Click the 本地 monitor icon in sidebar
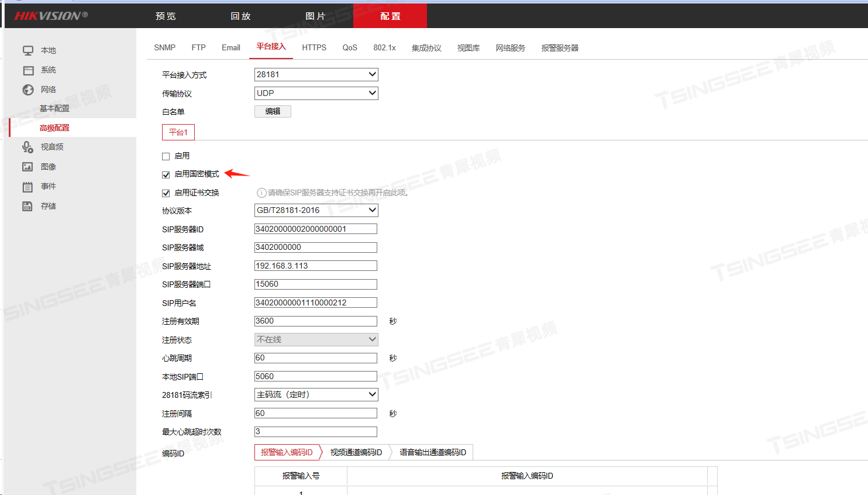Image resolution: width=868 pixels, height=495 pixels. click(x=27, y=51)
